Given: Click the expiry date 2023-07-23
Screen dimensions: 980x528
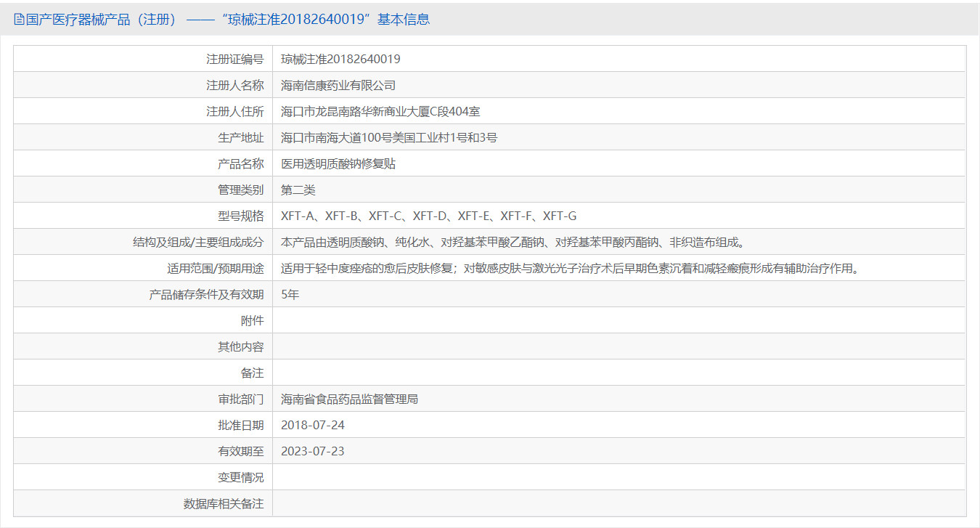Looking at the screenshot, I should coord(312,451).
